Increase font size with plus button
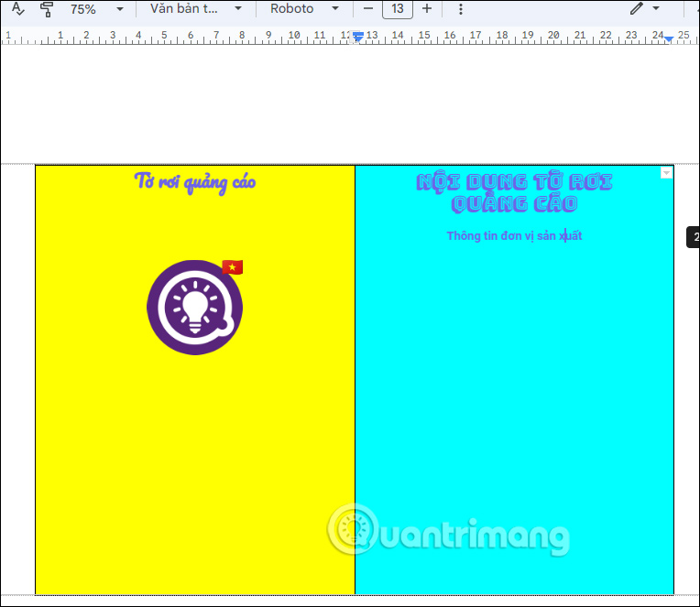 point(427,9)
